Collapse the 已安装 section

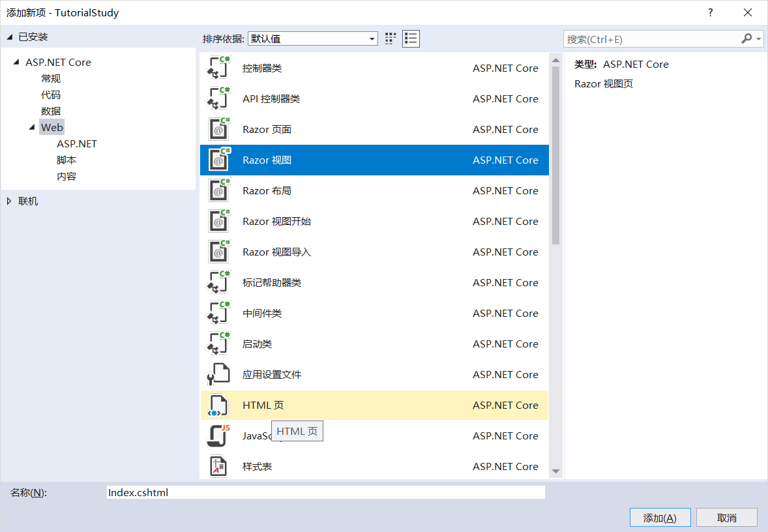(x=9, y=37)
